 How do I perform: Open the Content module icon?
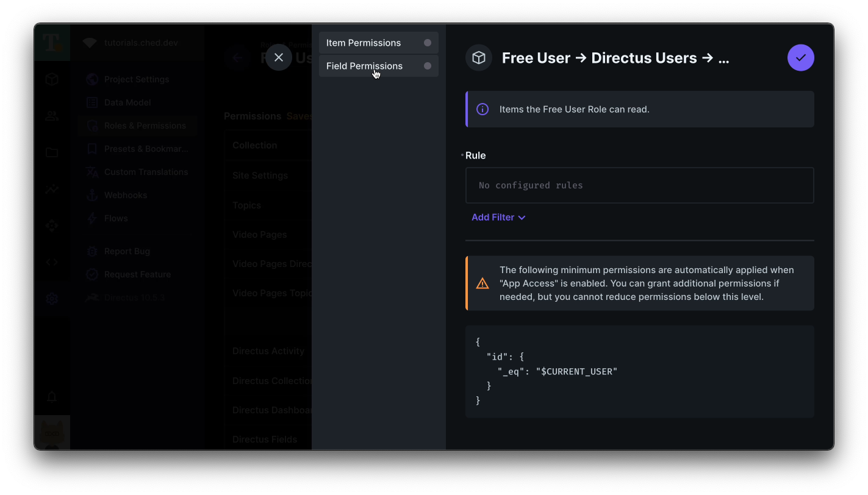[x=52, y=79]
